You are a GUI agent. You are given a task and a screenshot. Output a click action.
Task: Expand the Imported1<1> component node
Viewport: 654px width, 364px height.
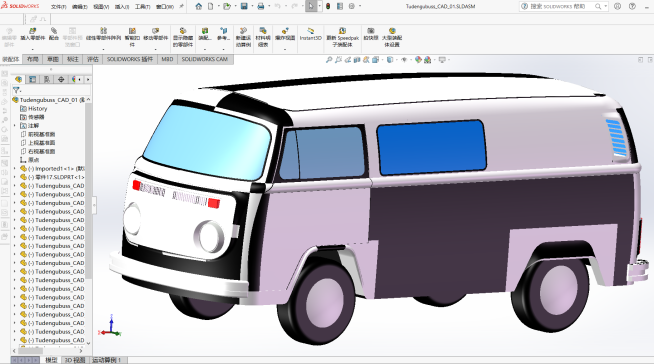pos(15,168)
